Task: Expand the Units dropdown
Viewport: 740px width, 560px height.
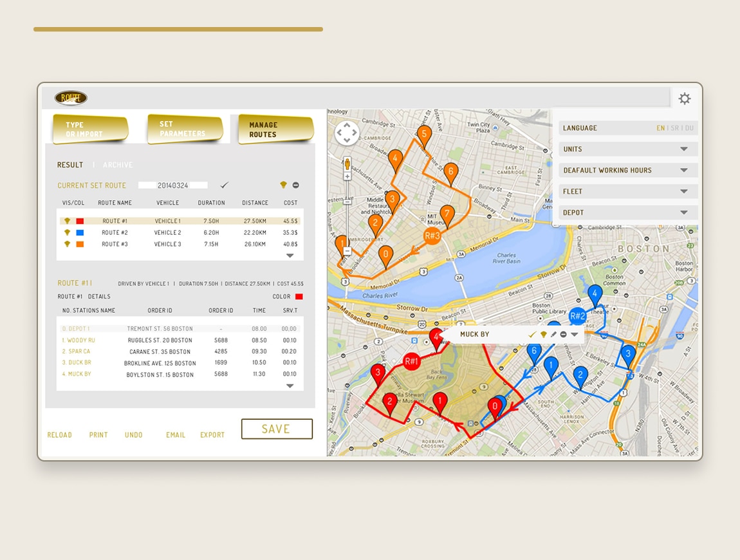Action: click(x=684, y=149)
